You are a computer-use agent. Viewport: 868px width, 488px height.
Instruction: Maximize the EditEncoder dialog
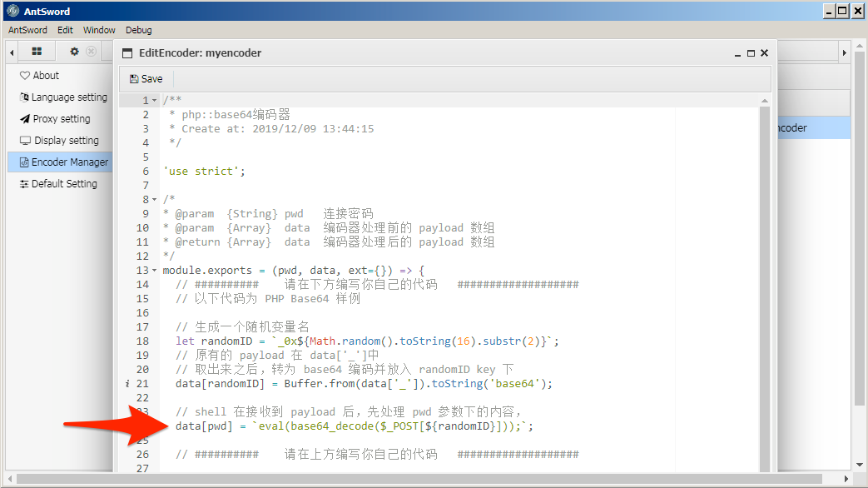click(x=751, y=53)
